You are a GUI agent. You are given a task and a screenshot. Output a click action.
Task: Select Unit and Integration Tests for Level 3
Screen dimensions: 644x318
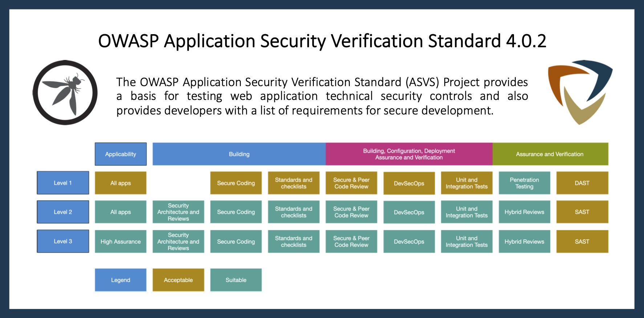467,241
